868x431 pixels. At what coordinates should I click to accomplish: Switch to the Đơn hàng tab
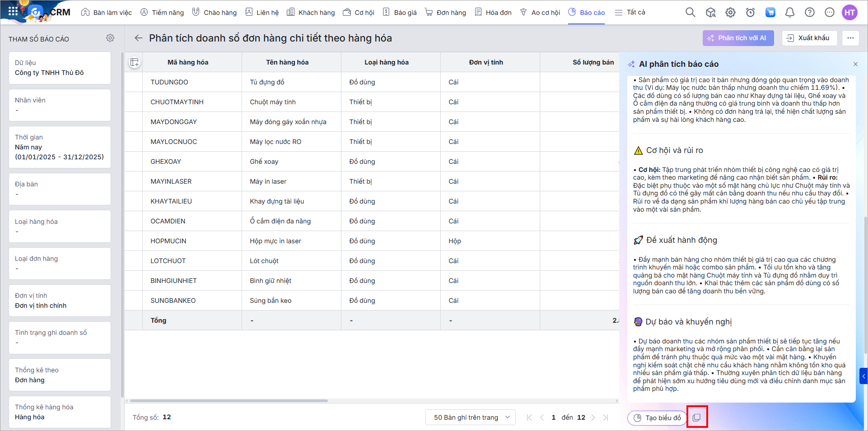(445, 13)
